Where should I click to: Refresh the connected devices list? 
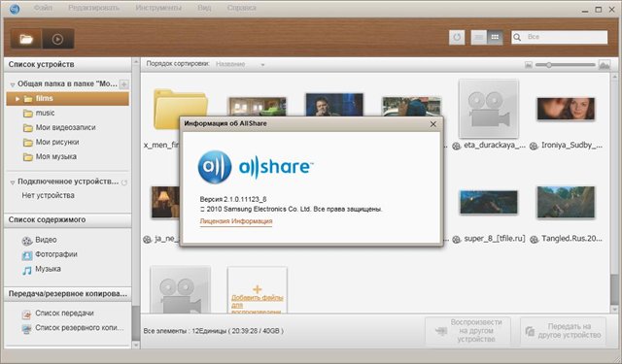point(124,182)
